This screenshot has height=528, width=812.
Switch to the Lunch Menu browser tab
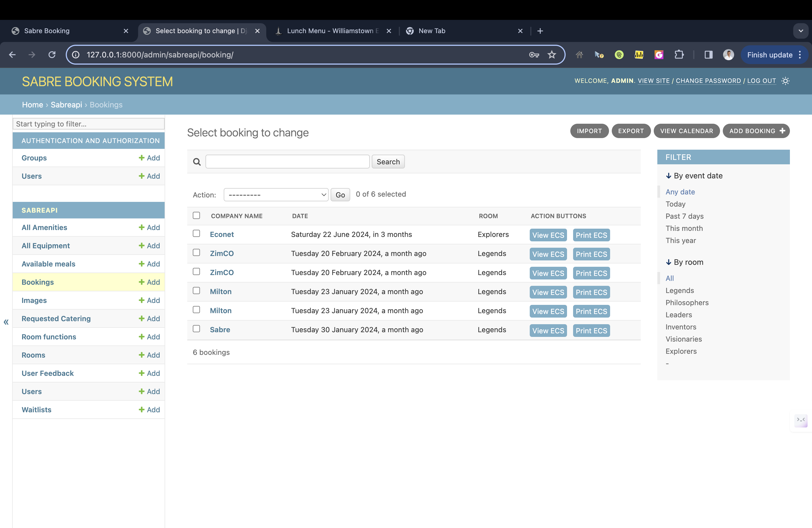pyautogui.click(x=328, y=31)
